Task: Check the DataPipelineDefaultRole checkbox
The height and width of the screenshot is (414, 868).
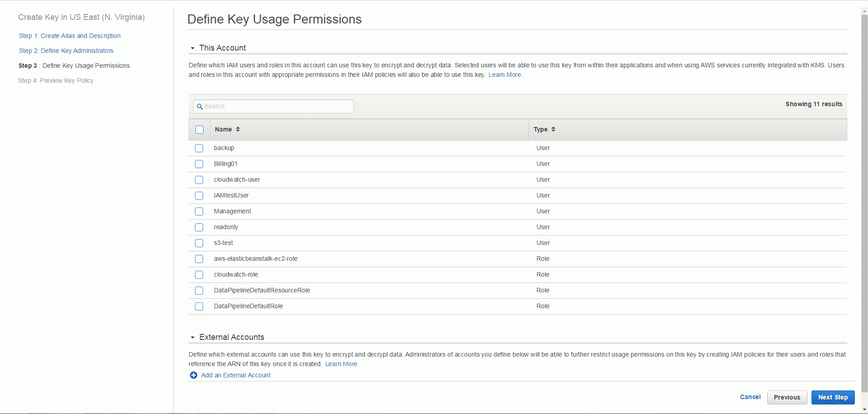Action: (199, 306)
